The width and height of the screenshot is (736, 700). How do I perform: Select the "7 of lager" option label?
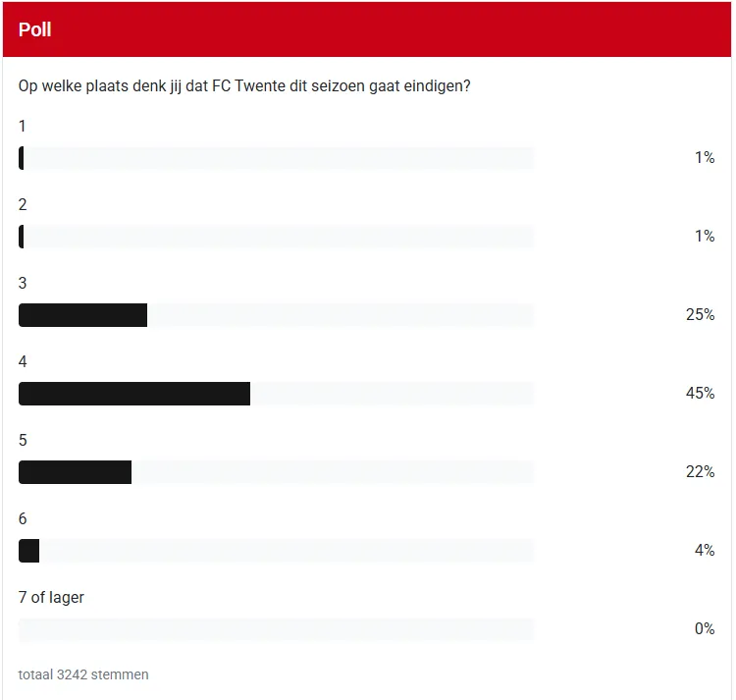click(51, 597)
